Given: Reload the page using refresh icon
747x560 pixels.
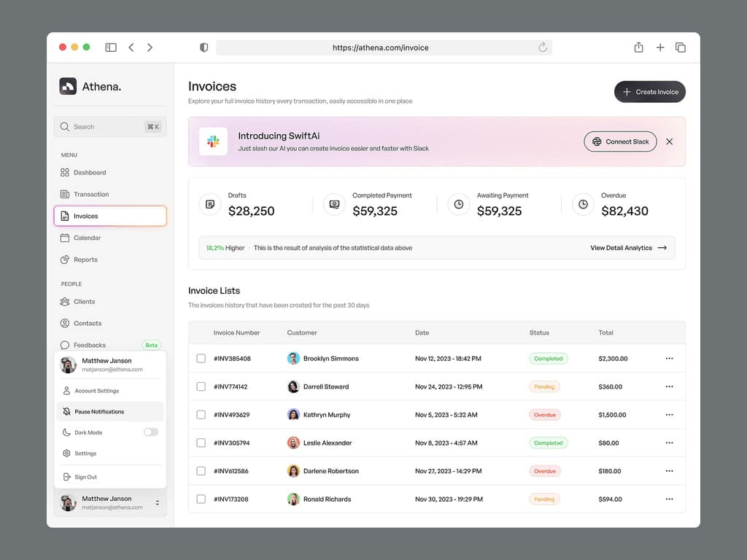Looking at the screenshot, I should [x=543, y=47].
